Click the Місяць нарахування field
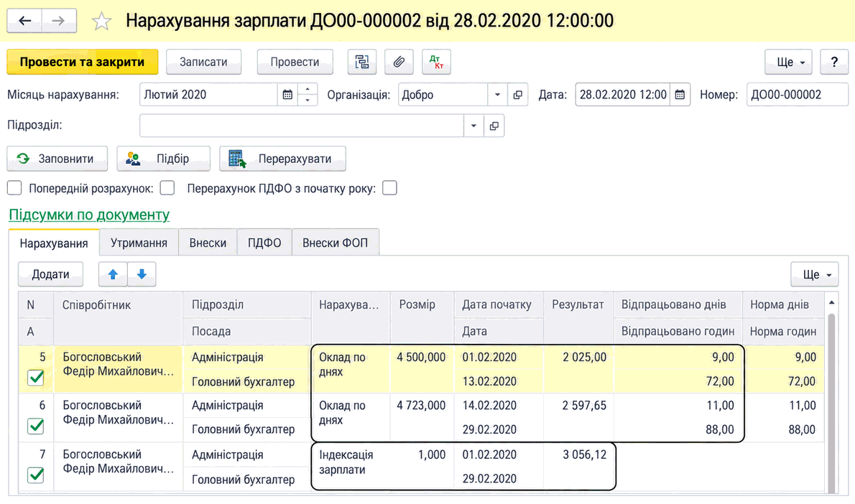The image size is (855, 504). tap(209, 94)
